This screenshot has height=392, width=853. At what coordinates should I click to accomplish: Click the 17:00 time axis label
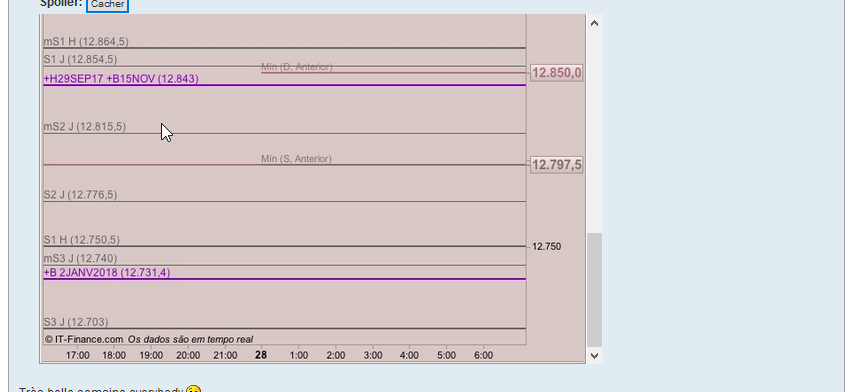(77, 356)
